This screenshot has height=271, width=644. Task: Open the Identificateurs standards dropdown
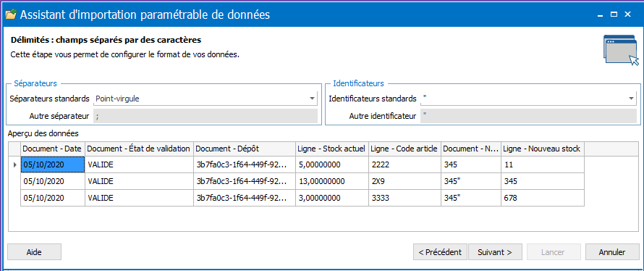[x=631, y=99]
